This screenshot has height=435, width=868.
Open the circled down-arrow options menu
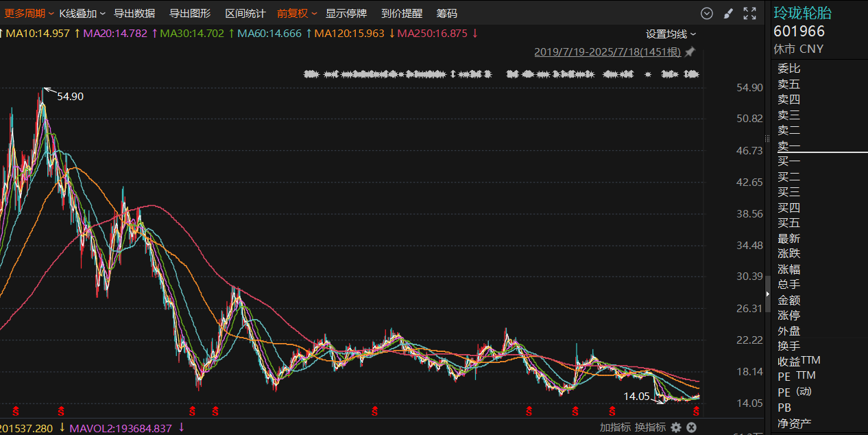click(707, 14)
